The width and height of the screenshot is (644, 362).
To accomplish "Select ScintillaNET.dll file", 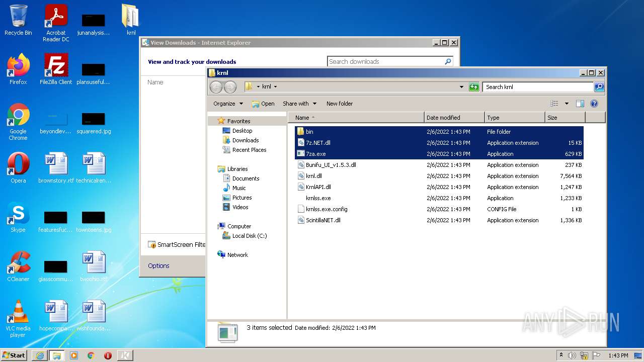I will point(439,220).
